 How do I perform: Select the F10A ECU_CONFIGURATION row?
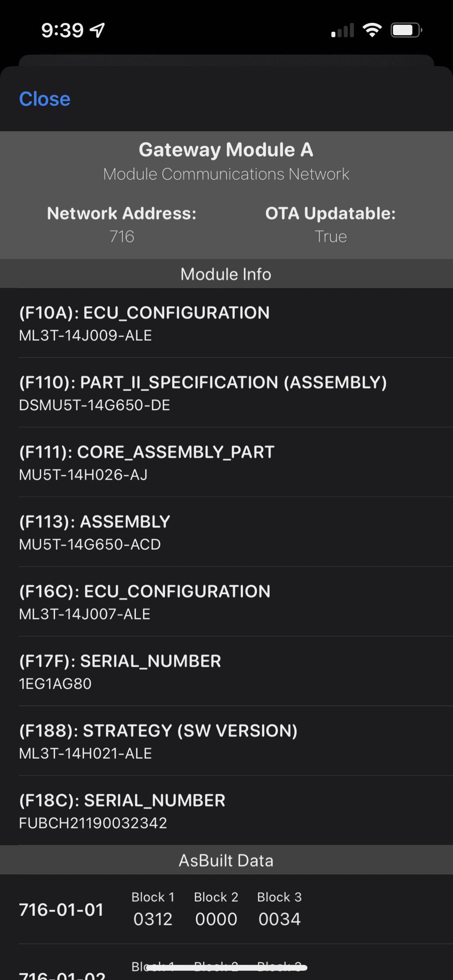click(226, 323)
